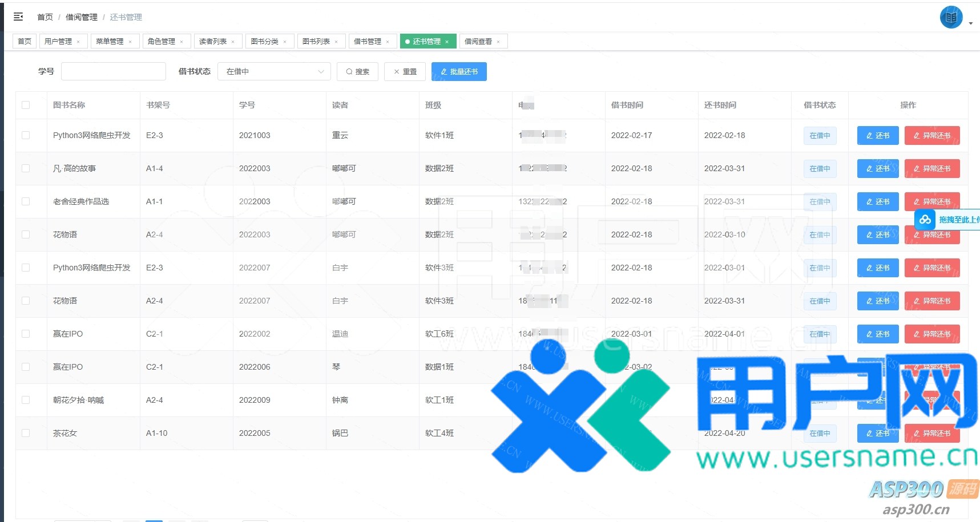Focus the 学号 search input field
The image size is (980, 522).
click(113, 71)
